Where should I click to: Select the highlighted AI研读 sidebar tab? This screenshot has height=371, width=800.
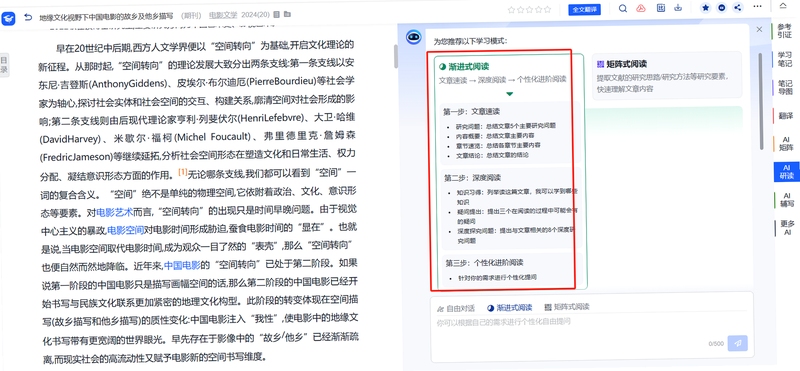[786, 172]
